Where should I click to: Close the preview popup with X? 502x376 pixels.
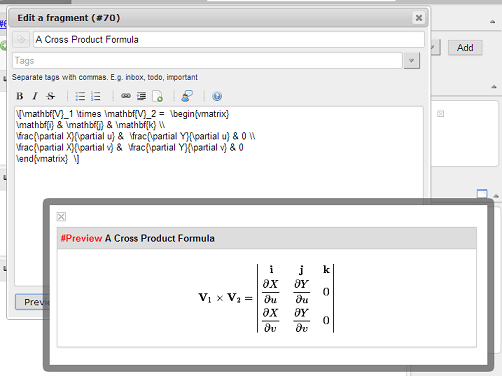pos(61,217)
